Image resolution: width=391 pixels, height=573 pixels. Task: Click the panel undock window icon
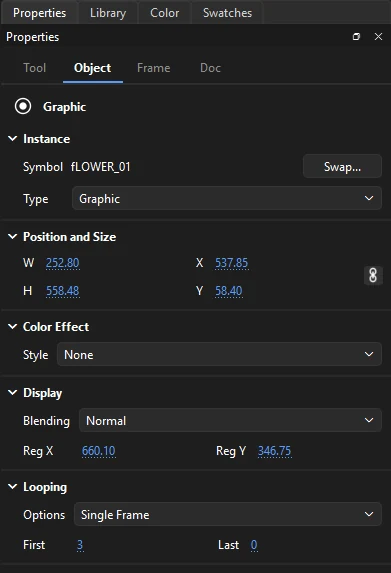click(x=356, y=37)
